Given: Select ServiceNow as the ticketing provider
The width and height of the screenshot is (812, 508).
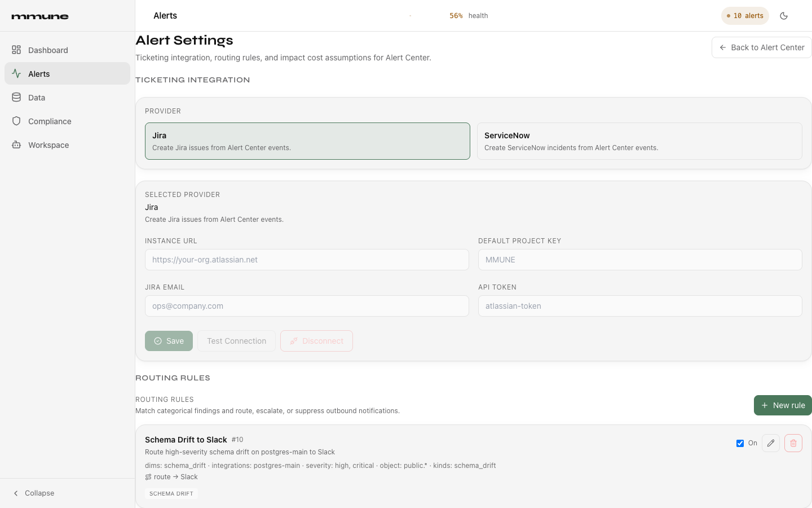Looking at the screenshot, I should pos(639,141).
